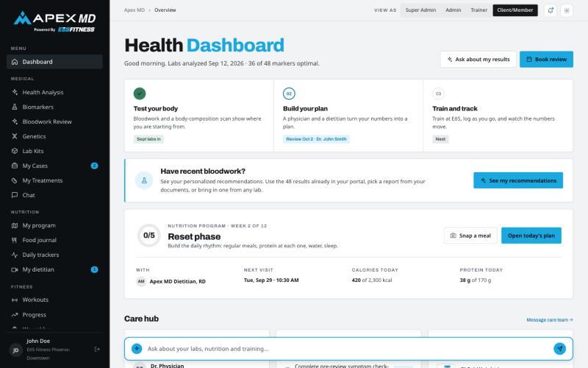
Task: Click the Train and track heading
Action: tap(454, 108)
